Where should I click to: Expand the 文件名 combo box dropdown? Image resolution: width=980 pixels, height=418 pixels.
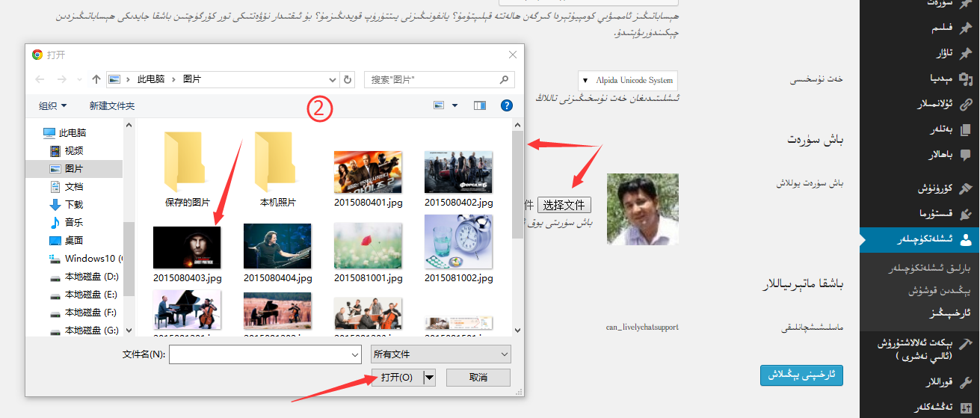coord(355,354)
